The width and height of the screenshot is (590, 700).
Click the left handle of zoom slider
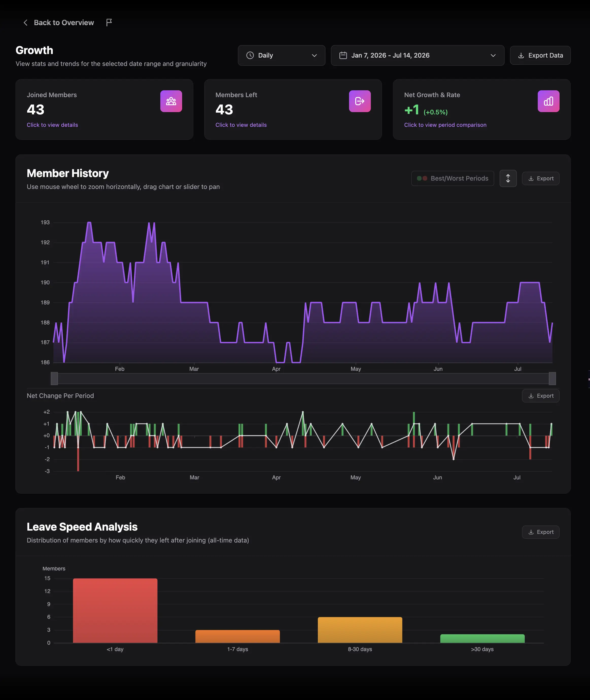[54, 379]
